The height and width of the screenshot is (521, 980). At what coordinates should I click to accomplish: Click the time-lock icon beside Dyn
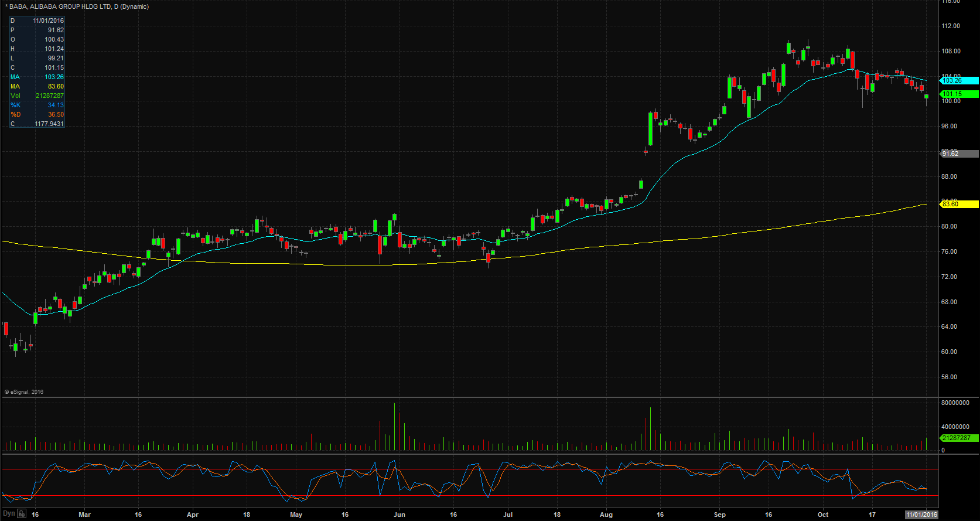pos(22,514)
